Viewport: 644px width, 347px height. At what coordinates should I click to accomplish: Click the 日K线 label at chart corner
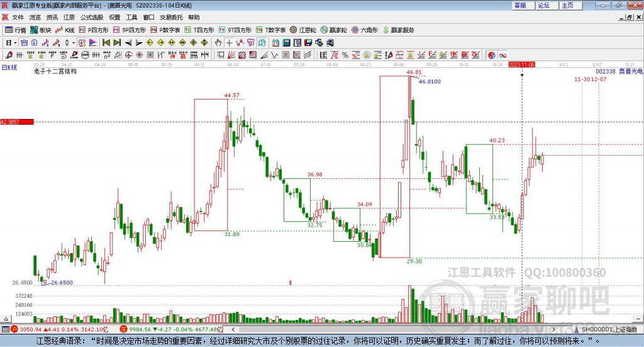coord(9,67)
